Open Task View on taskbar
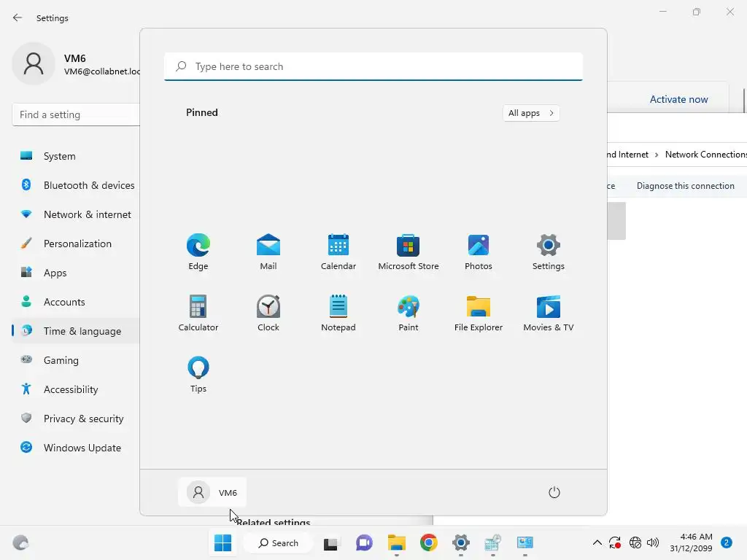The height and width of the screenshot is (560, 747). click(330, 543)
